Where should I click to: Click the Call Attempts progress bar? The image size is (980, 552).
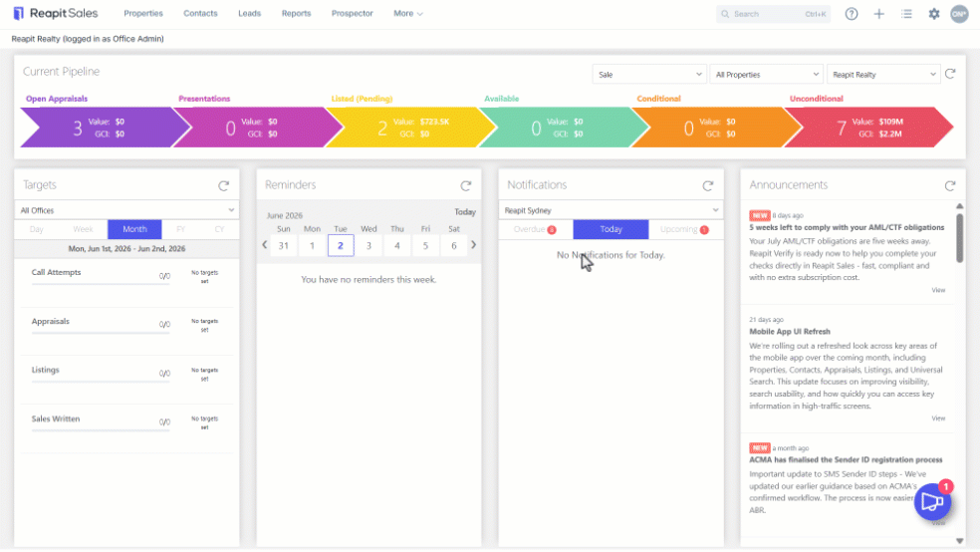101,284
